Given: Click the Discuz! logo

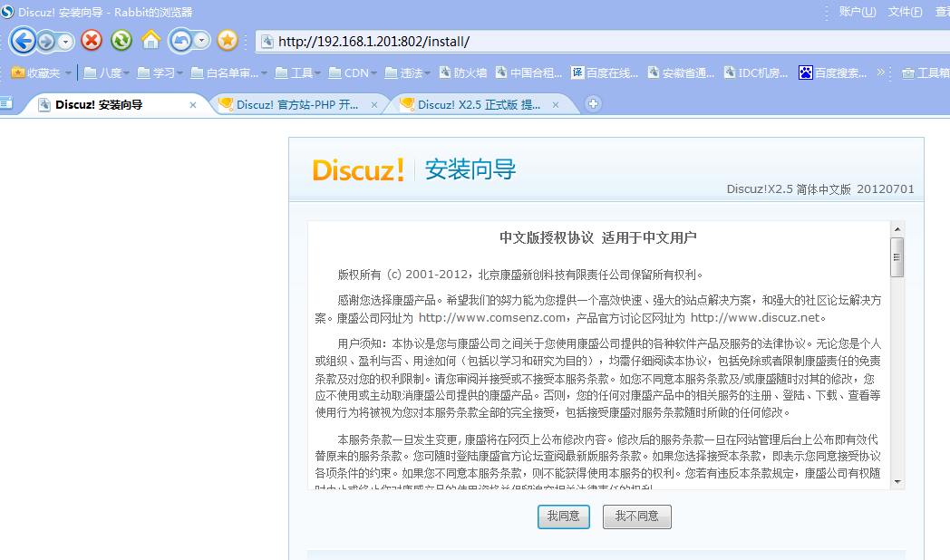Looking at the screenshot, I should [357, 169].
